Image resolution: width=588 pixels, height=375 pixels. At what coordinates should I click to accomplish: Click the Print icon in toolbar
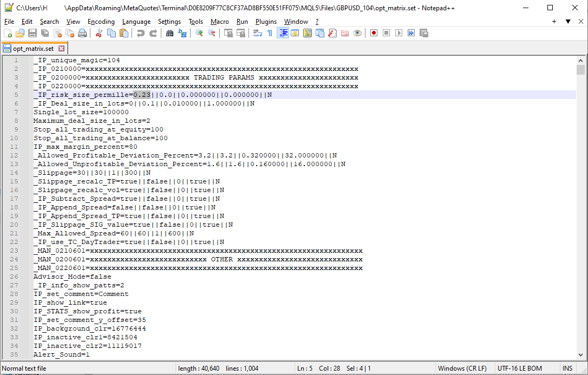coord(82,34)
